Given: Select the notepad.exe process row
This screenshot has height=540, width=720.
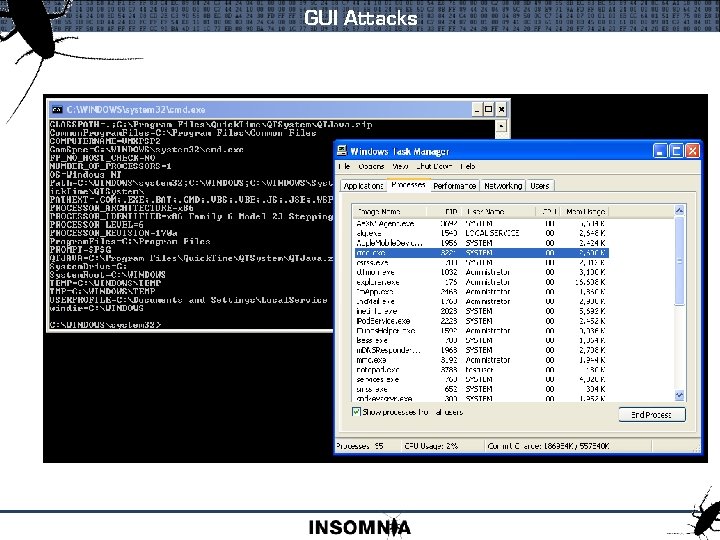Looking at the screenshot, I should (481, 370).
